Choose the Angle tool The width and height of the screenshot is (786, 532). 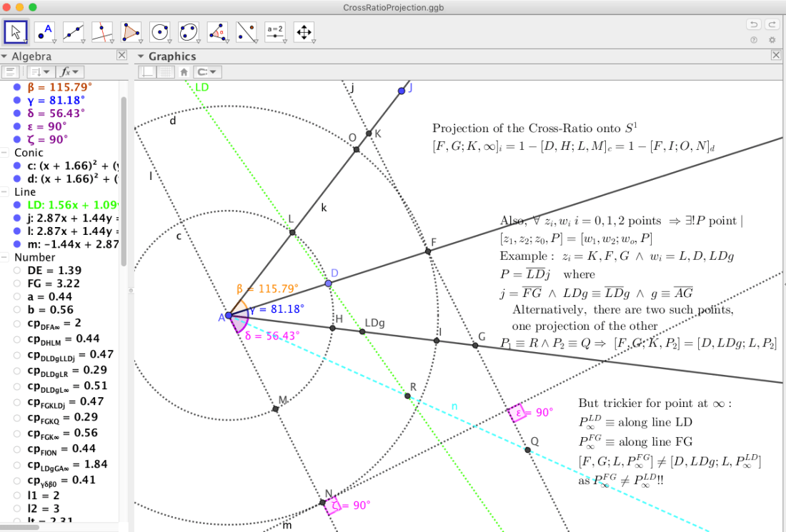217,31
